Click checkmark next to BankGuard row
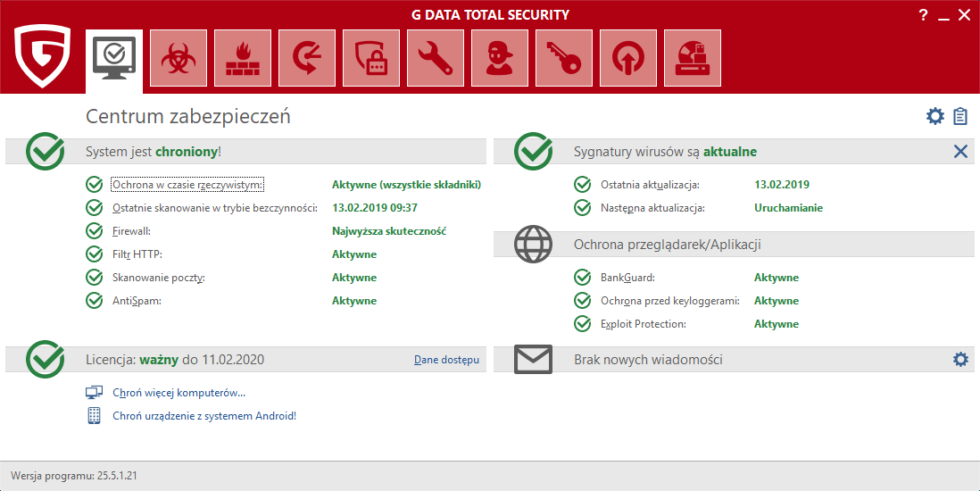Image resolution: width=980 pixels, height=491 pixels. point(582,277)
